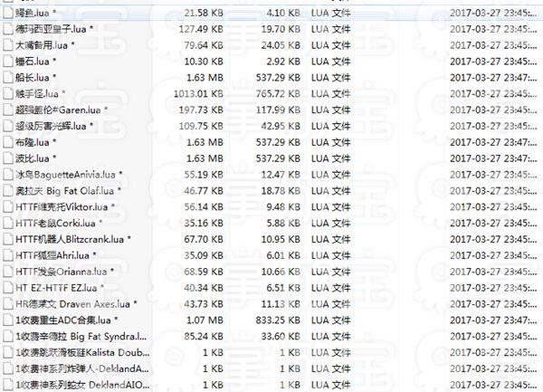
Task: Select the file name HTTF老鼠Corki.lua
Action: coord(55,223)
